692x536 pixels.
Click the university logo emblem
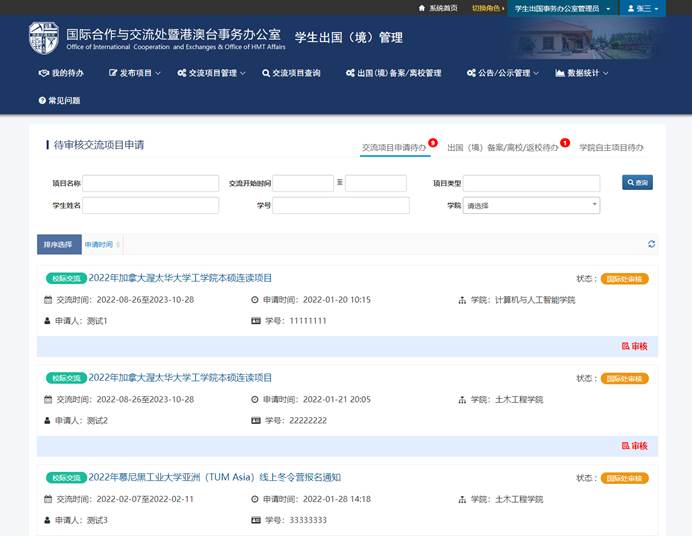click(x=43, y=38)
